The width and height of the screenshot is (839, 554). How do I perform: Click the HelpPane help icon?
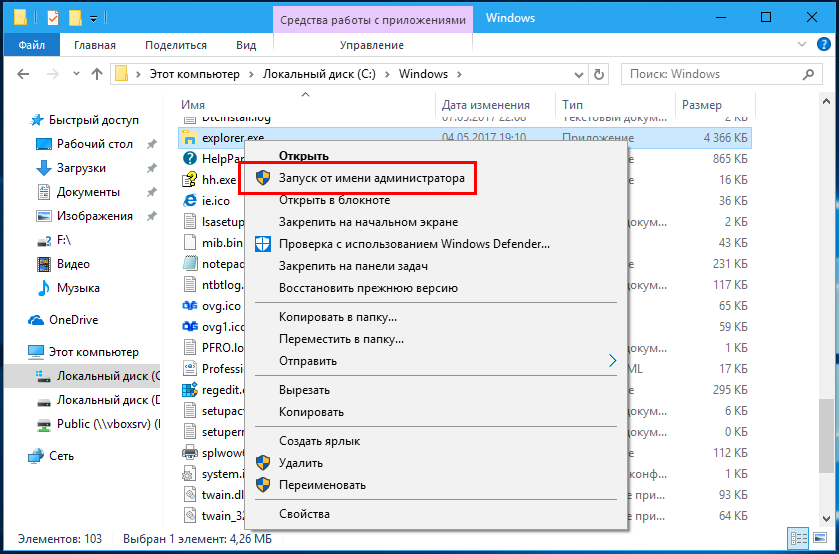[x=189, y=158]
